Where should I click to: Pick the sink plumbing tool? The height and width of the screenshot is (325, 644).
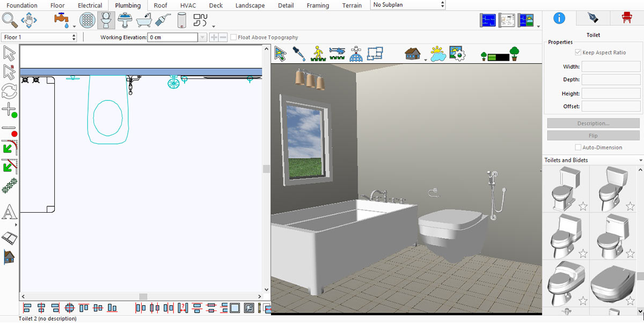coord(125,21)
